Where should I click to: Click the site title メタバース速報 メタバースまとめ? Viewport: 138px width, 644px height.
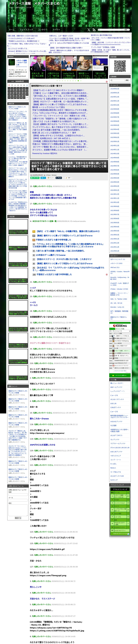pos(34,4)
